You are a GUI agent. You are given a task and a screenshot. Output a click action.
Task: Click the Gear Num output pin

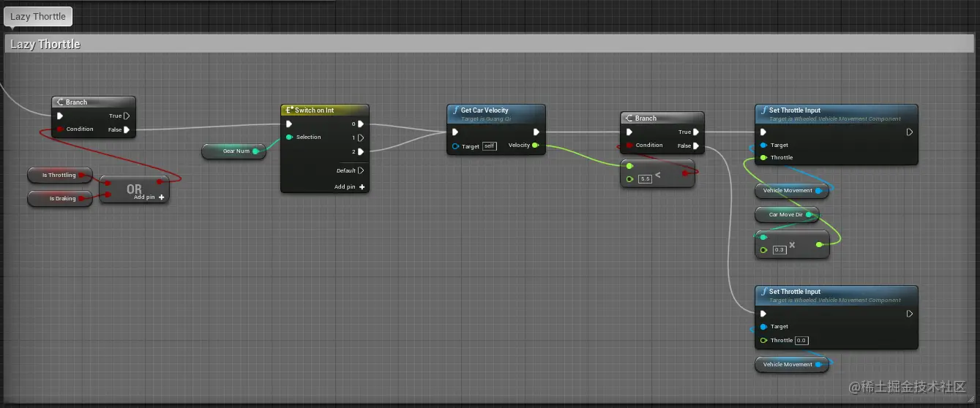click(x=255, y=151)
